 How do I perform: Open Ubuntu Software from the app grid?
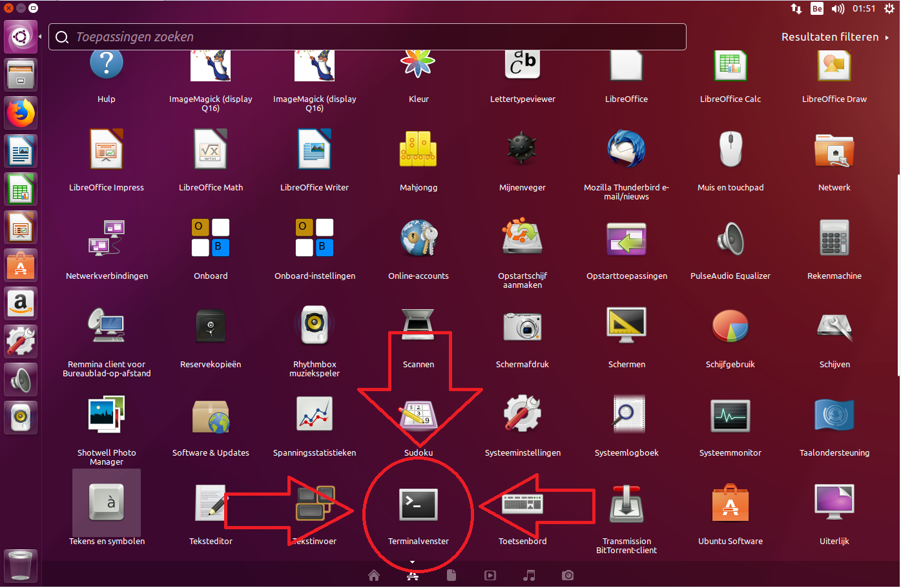tap(730, 503)
